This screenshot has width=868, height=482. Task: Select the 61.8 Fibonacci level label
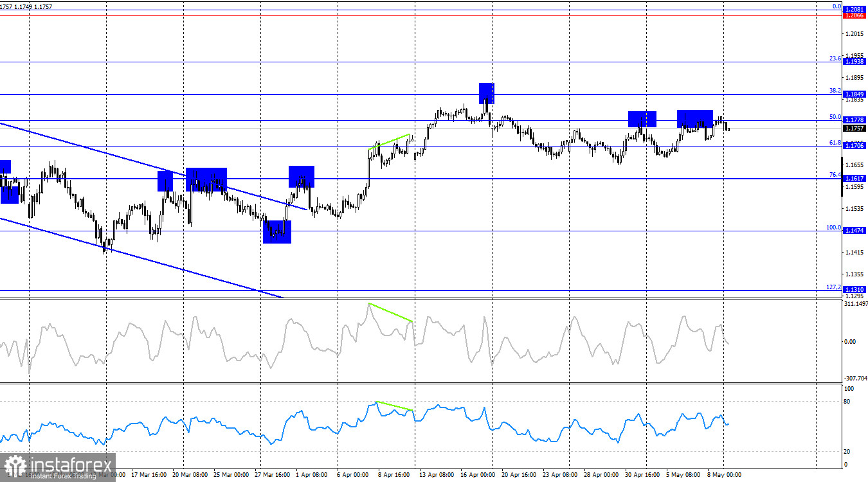(x=835, y=142)
